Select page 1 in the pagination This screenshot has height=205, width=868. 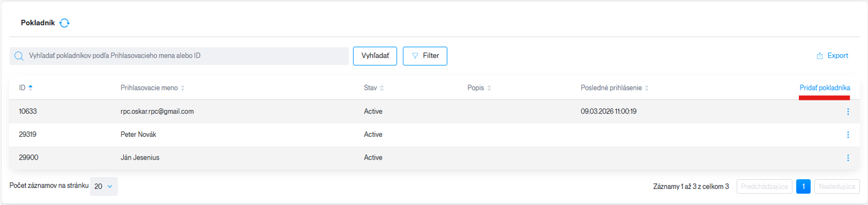pyautogui.click(x=803, y=186)
